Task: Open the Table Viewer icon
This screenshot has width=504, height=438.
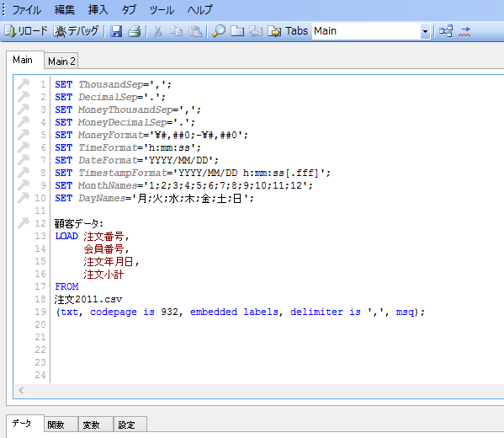Action: (x=446, y=31)
